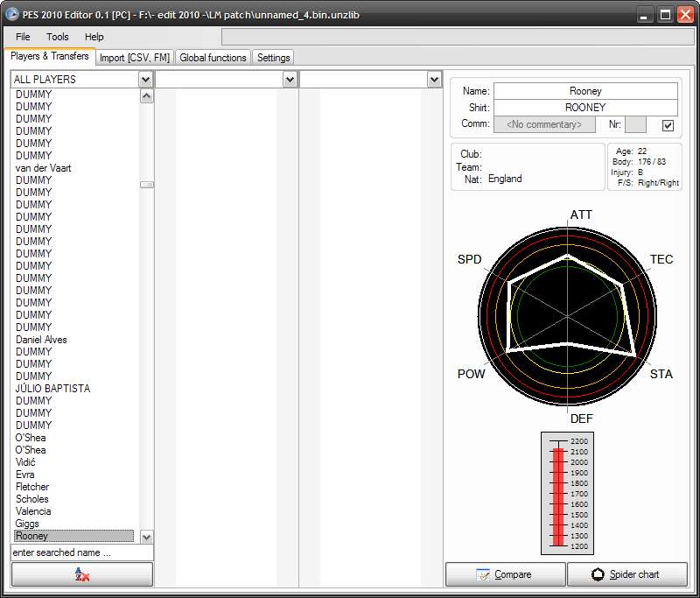This screenshot has height=598, width=700.
Task: Click the PES Editor title bar icon
Action: pyautogui.click(x=10, y=15)
